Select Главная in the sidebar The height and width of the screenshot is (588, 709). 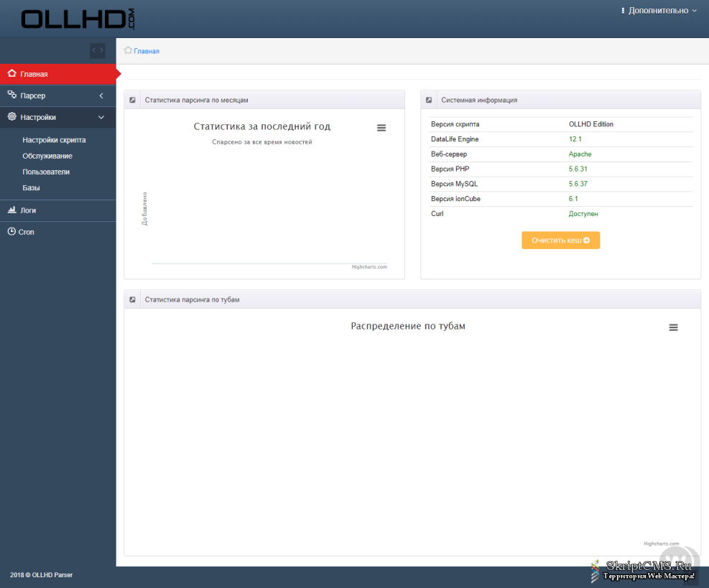34,74
